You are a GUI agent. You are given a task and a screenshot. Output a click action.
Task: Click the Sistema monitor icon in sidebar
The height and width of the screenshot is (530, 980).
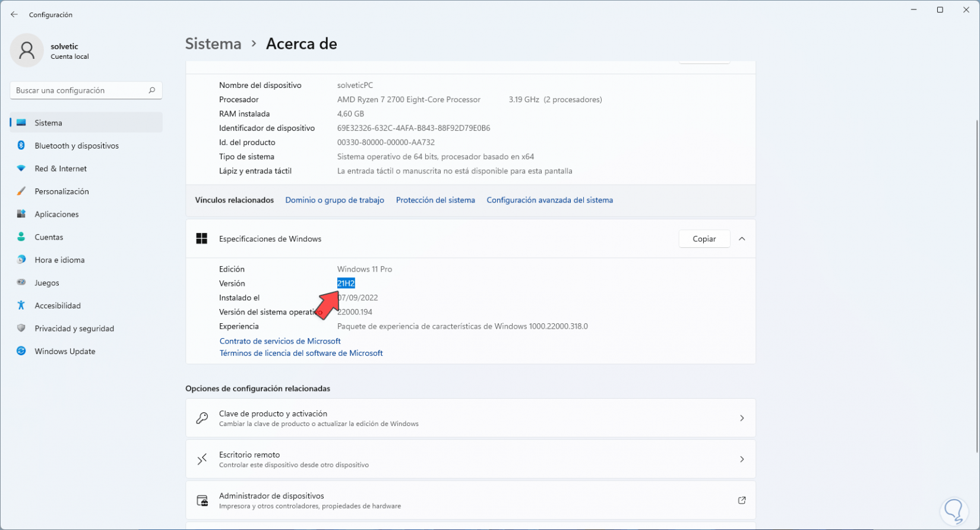pos(21,123)
